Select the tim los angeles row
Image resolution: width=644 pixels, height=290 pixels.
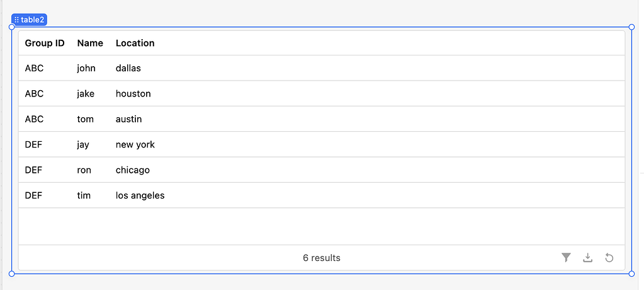[x=322, y=196]
